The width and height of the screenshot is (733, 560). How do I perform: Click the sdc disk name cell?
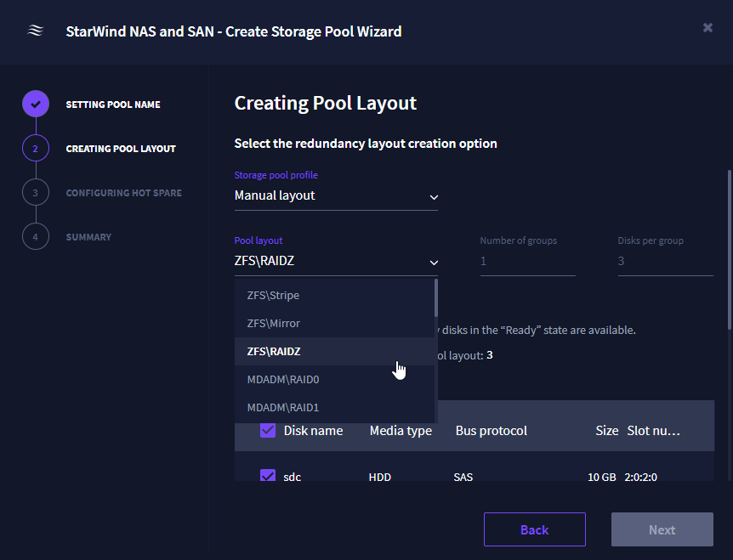pyautogui.click(x=293, y=477)
